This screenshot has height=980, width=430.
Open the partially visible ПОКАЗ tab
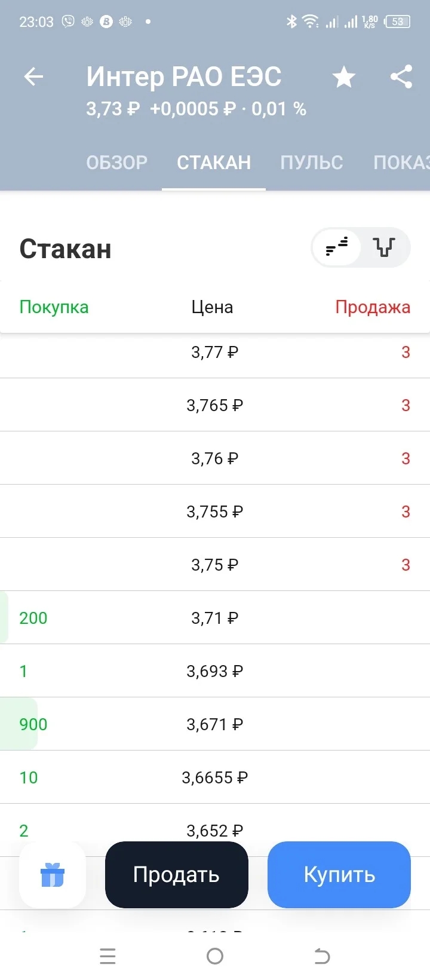pyautogui.click(x=401, y=163)
